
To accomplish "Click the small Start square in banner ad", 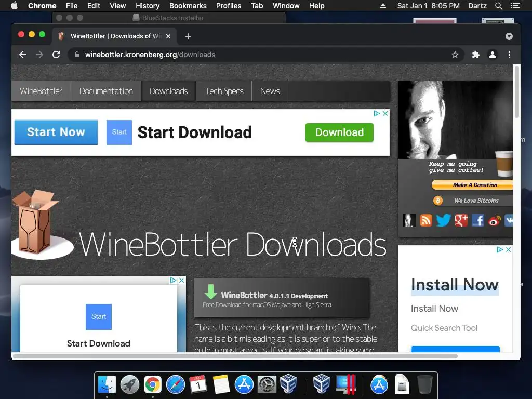I will click(x=119, y=132).
